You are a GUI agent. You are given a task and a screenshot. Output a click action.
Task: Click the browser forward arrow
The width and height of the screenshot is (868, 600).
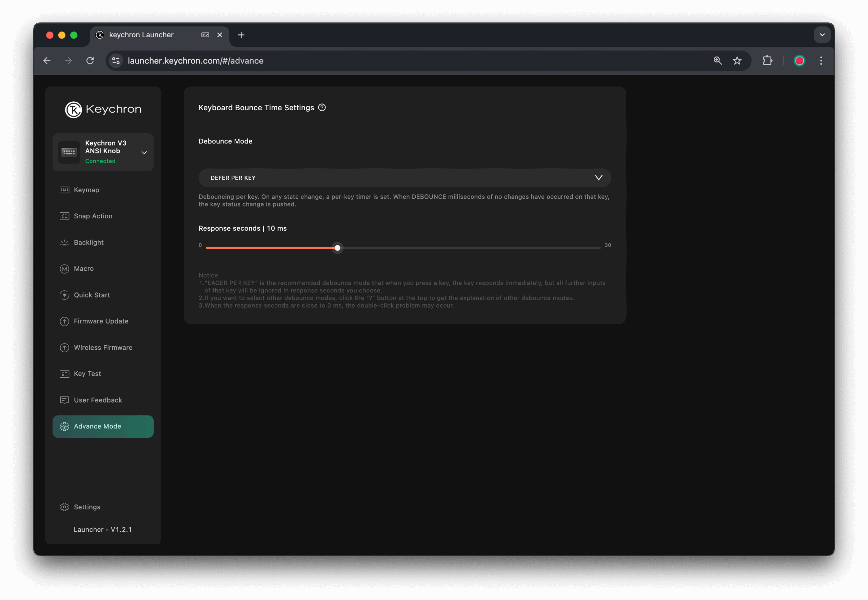point(68,60)
